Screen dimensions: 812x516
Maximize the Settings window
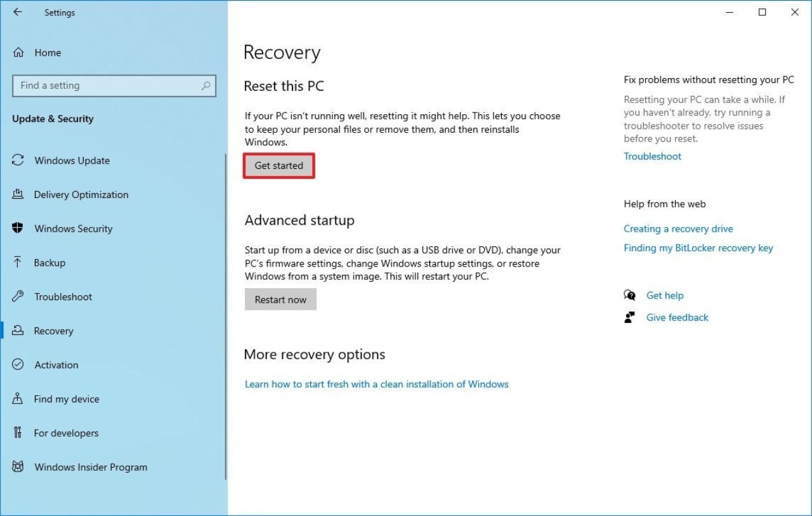tap(763, 12)
